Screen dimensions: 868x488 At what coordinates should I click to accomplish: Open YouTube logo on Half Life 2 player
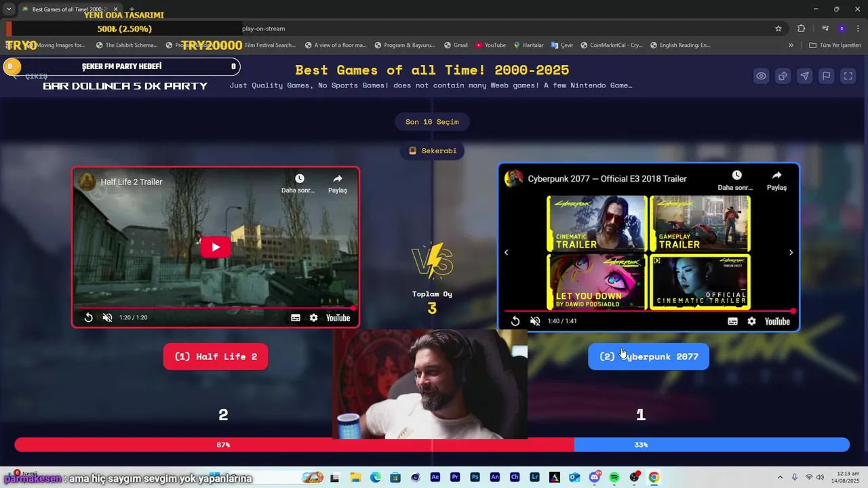pos(338,318)
